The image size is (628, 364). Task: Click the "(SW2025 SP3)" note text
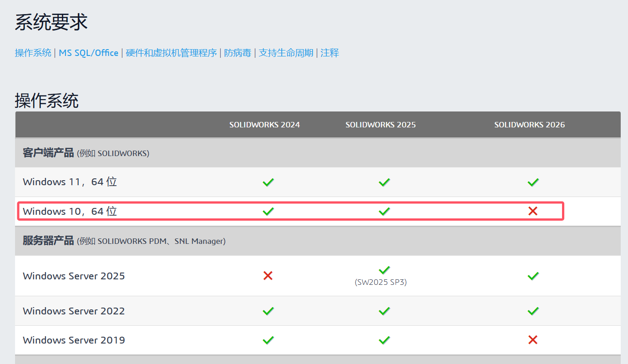point(380,282)
